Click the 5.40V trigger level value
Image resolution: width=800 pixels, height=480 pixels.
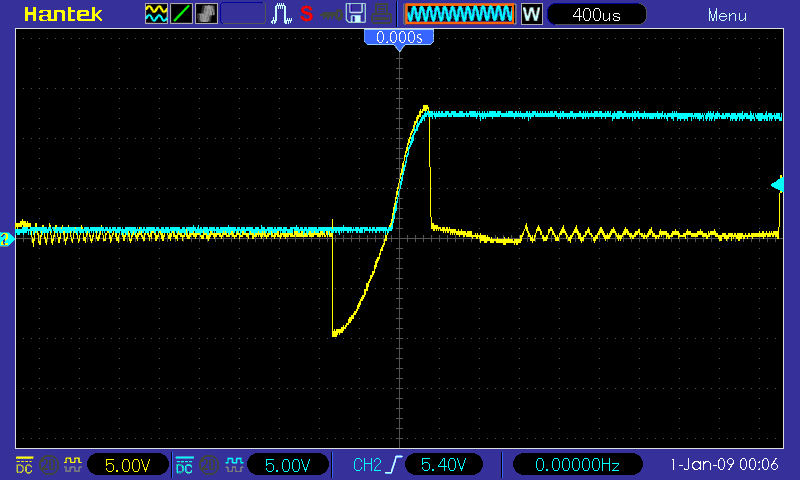443,465
